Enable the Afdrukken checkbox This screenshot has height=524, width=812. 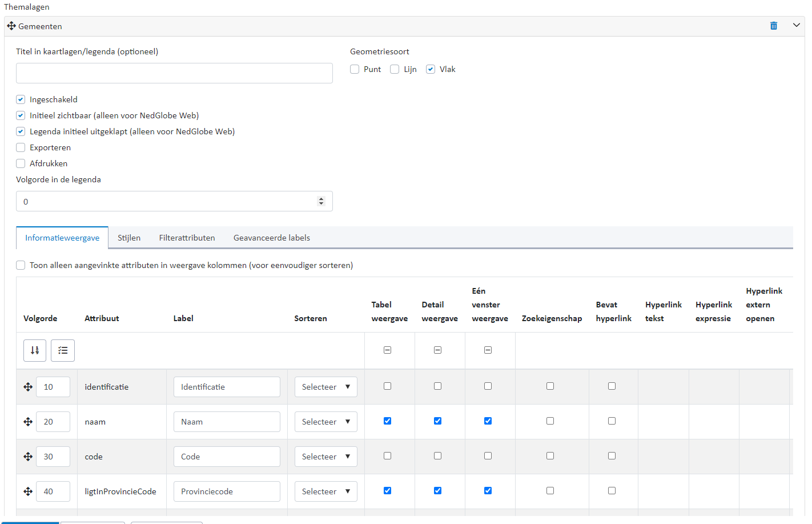coord(21,163)
